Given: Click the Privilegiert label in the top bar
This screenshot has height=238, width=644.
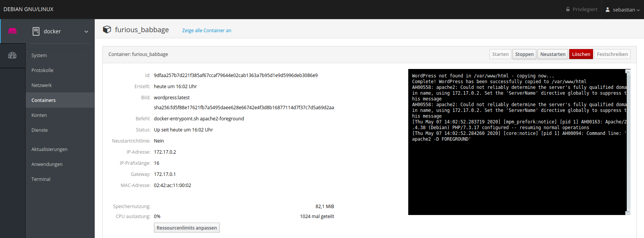Looking at the screenshot, I should (585, 9).
